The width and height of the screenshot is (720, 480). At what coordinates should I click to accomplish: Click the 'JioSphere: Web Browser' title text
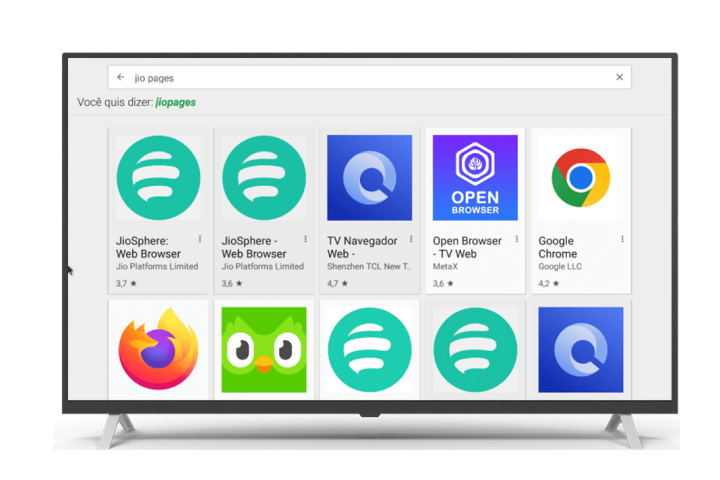click(148, 247)
